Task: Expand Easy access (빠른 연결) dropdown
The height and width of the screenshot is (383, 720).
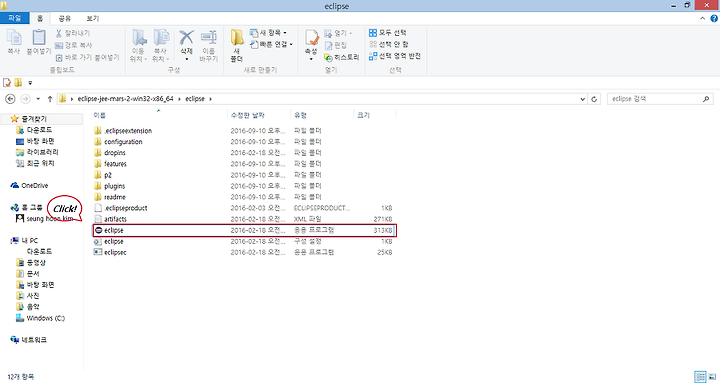Action: pyautogui.click(x=271, y=45)
